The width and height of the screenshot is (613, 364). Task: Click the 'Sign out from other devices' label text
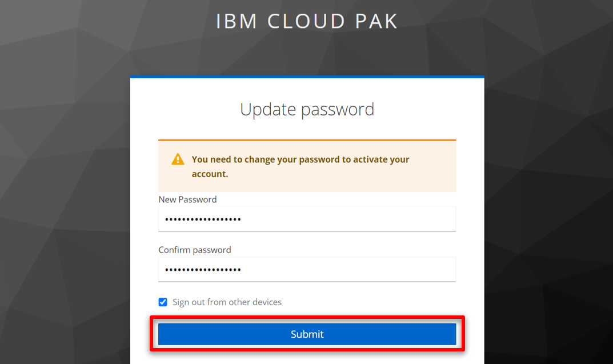click(227, 302)
